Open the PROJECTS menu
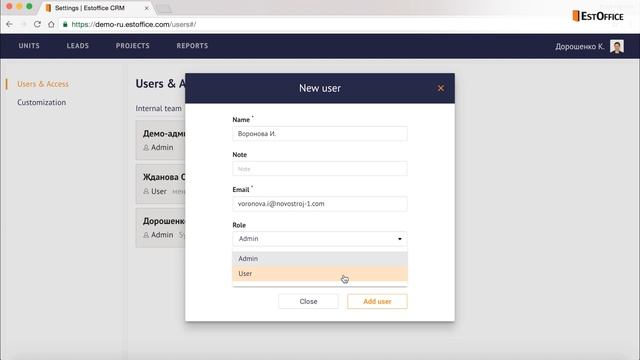 coord(133,46)
